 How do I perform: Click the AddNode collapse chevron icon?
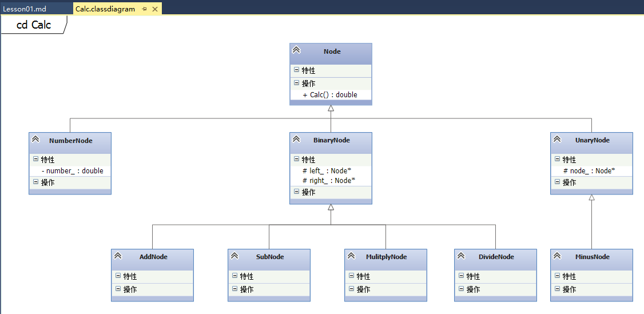pos(118,256)
